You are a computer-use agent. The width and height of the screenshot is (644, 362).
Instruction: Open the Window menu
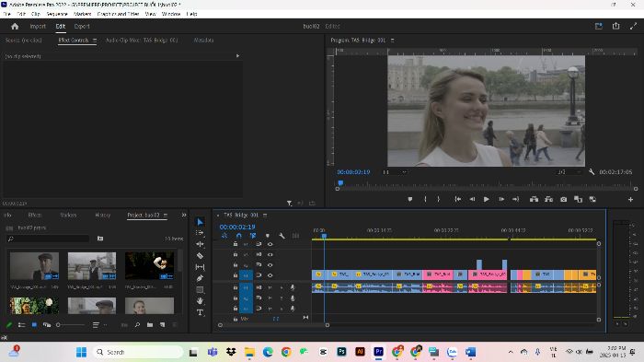(x=171, y=14)
